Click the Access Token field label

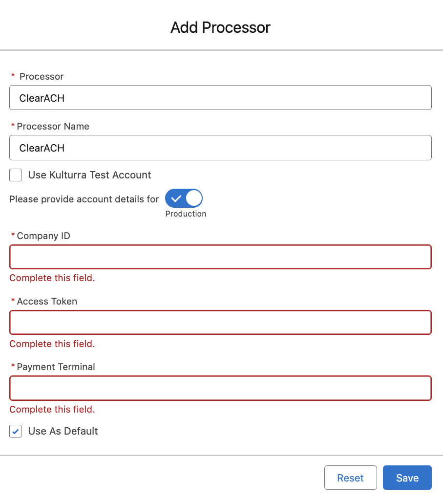coord(47,301)
